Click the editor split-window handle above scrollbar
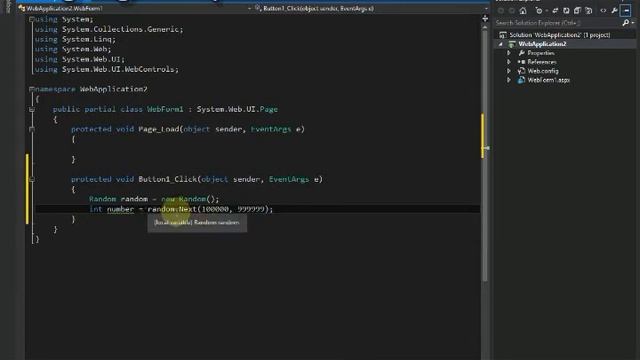 pos(485,18)
